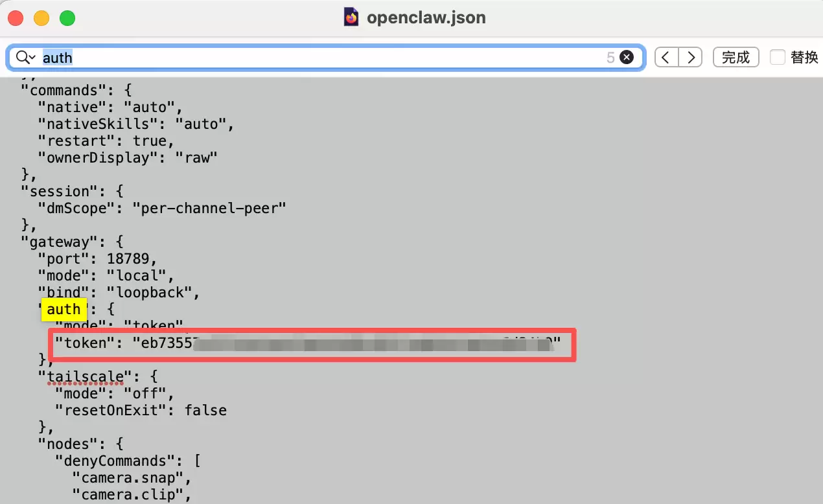823x504 pixels.
Task: Click the "denyCommands" array label
Action: 118,461
